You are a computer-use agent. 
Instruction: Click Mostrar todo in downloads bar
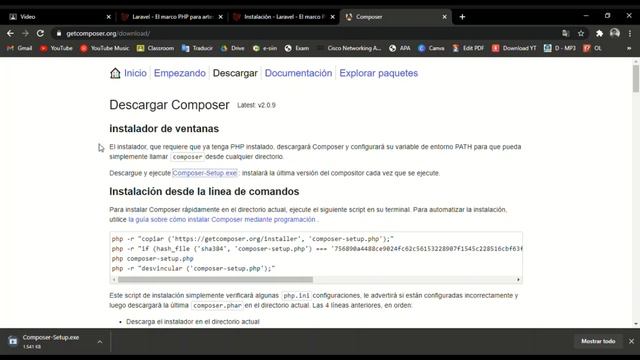pos(598,341)
